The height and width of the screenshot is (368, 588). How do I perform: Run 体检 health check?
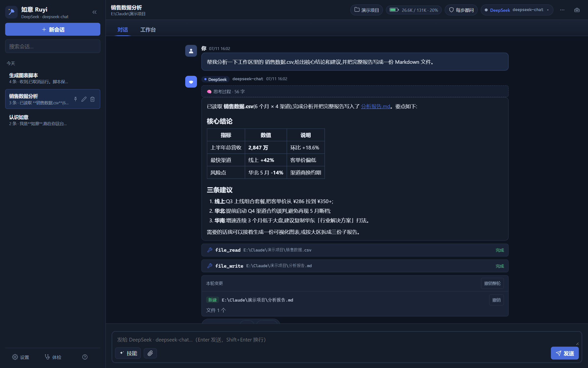(x=53, y=357)
